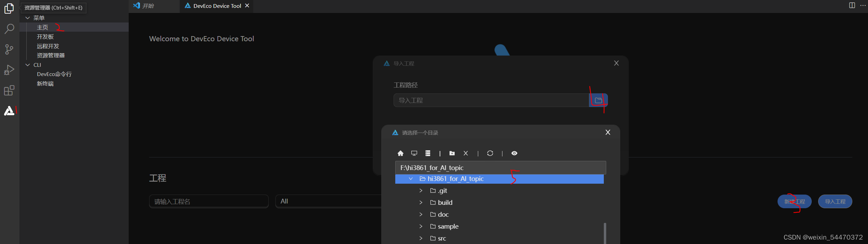Select 资源管理器 in the menu
The image size is (868, 244).
tap(74, 55)
